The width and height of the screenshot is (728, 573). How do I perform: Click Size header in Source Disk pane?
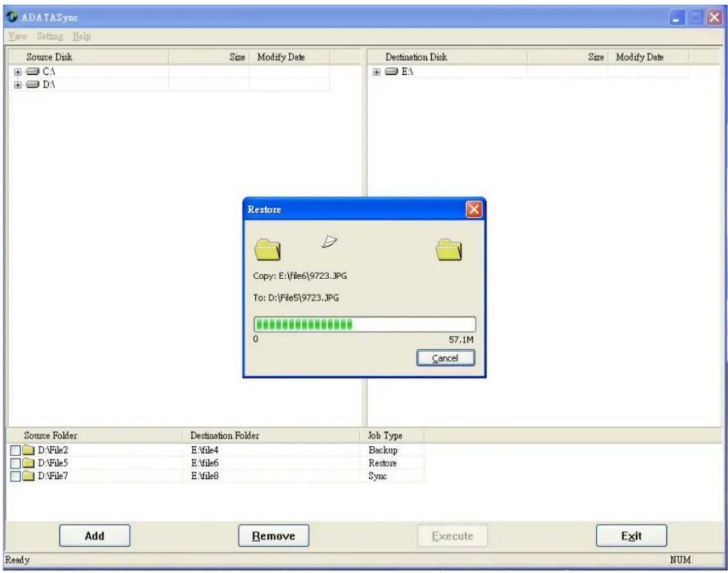(209, 57)
